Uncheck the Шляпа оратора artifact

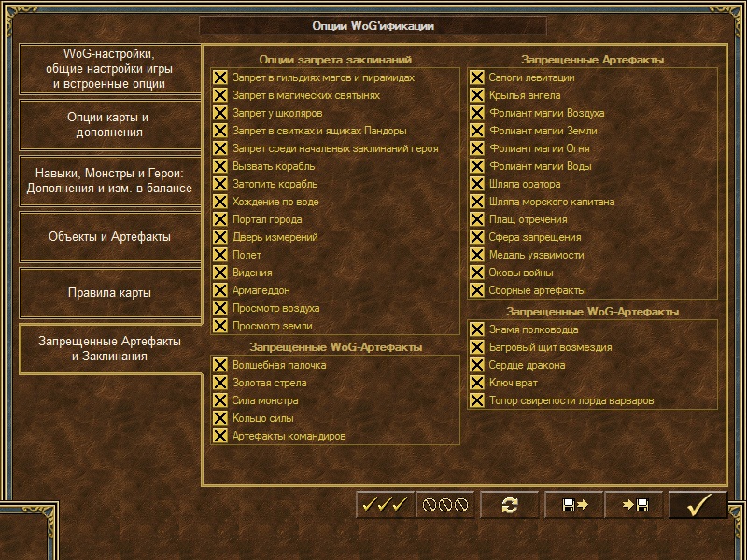point(477,184)
